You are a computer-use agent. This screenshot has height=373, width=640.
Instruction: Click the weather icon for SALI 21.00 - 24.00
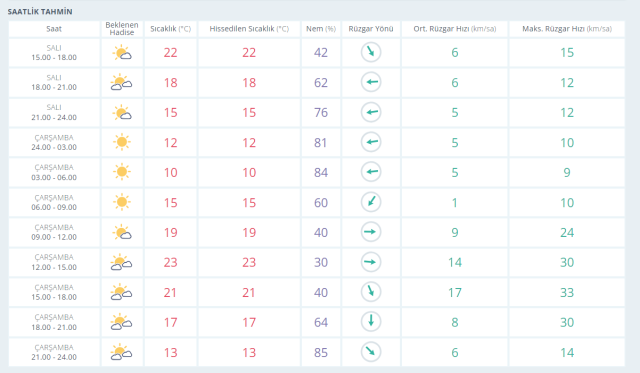pos(122,113)
